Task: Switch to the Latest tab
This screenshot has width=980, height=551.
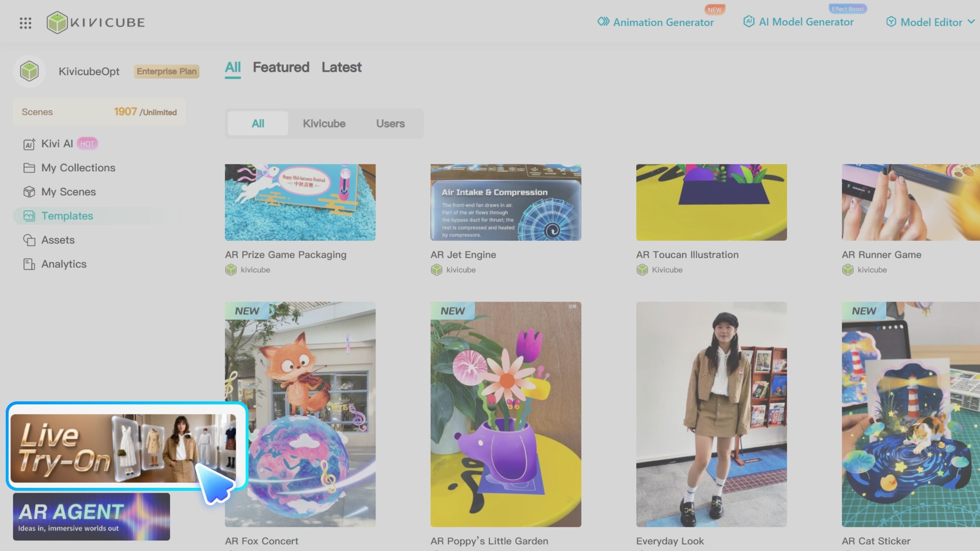Action: coord(341,67)
